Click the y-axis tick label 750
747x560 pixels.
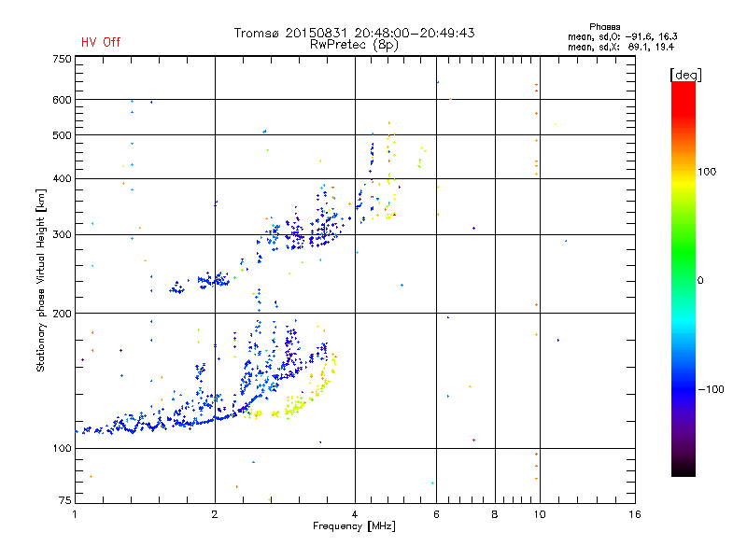click(x=62, y=59)
